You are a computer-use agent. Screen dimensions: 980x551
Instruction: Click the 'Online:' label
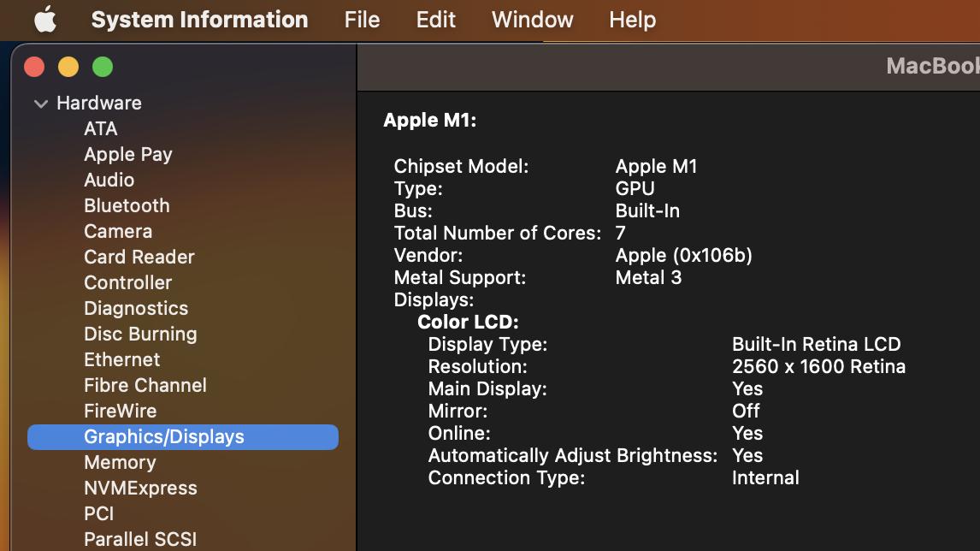(x=459, y=434)
